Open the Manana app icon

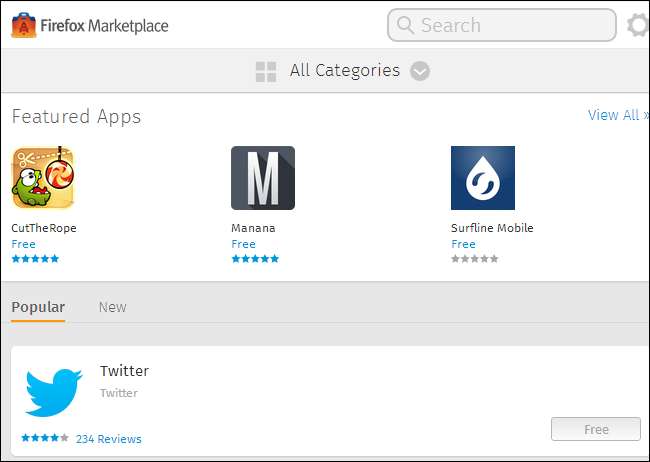[263, 178]
